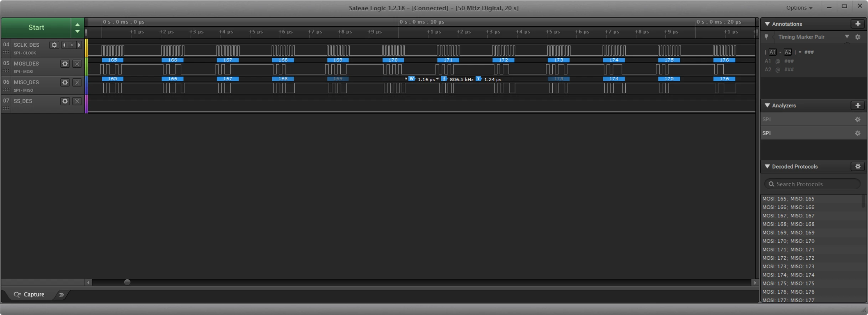
Task: Click the SS_DES channel label
Action: 23,101
